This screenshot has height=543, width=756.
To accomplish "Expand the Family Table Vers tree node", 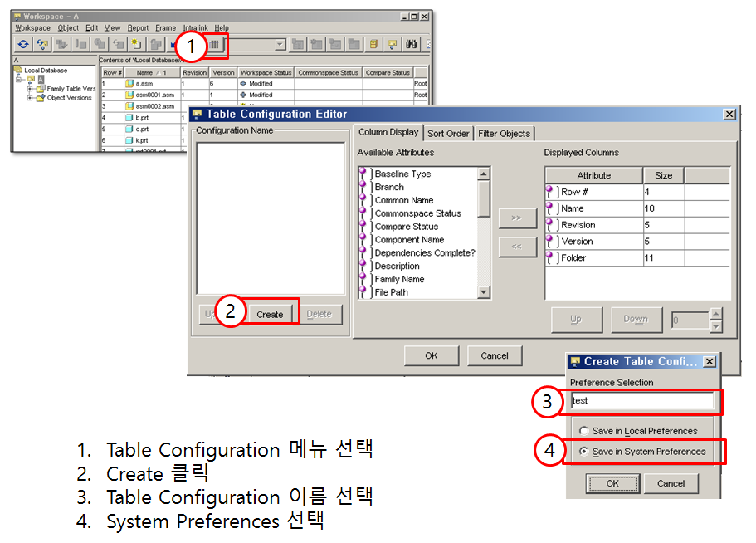I will point(29,90).
